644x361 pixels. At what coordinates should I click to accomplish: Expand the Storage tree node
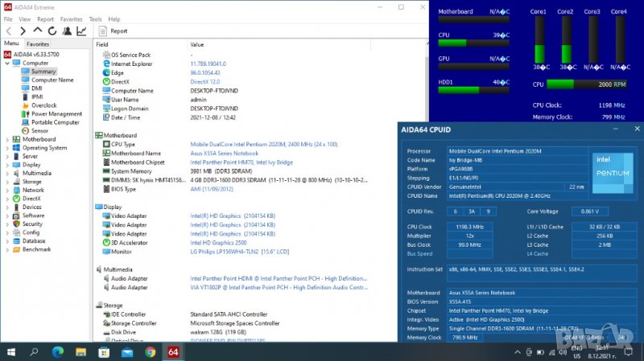7,182
